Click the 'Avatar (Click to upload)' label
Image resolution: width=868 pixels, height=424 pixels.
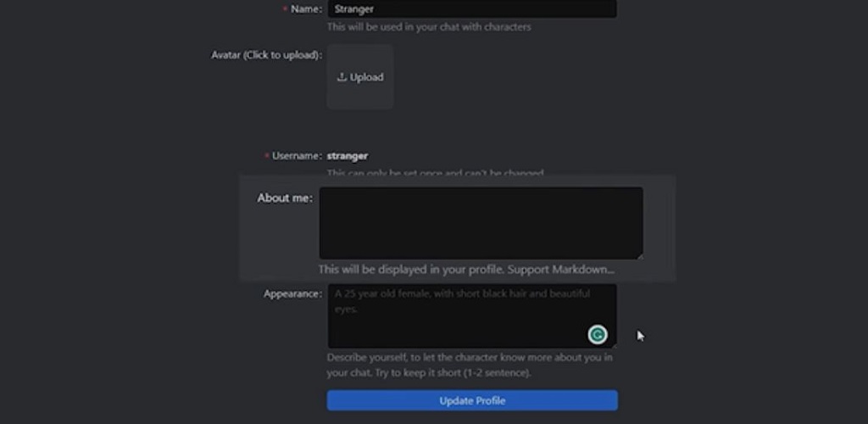pos(266,55)
